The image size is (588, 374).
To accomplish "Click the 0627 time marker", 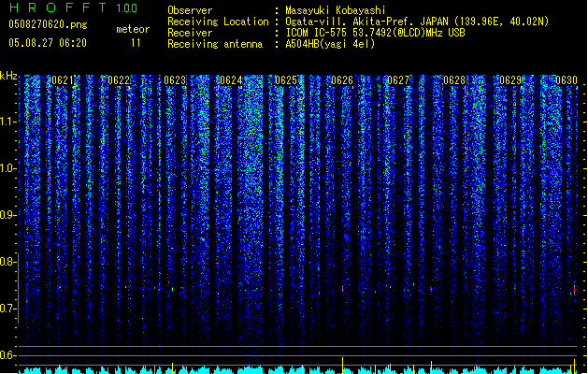I will click(398, 80).
